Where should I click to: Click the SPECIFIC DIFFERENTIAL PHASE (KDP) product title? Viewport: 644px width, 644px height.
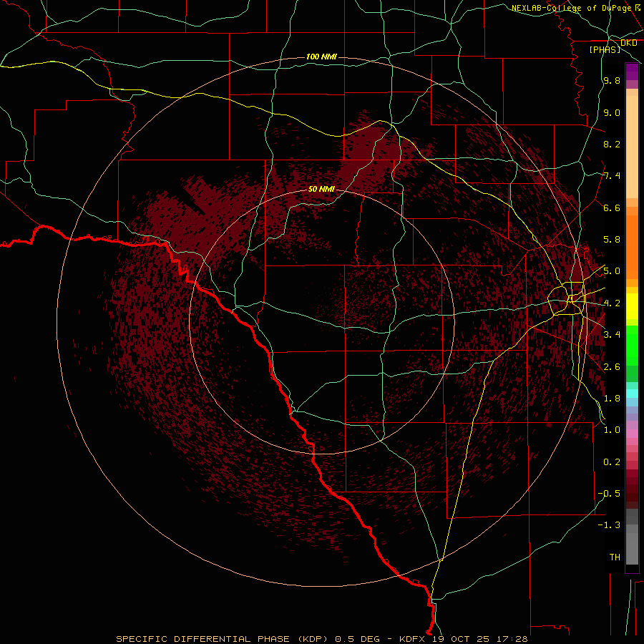tap(222, 639)
